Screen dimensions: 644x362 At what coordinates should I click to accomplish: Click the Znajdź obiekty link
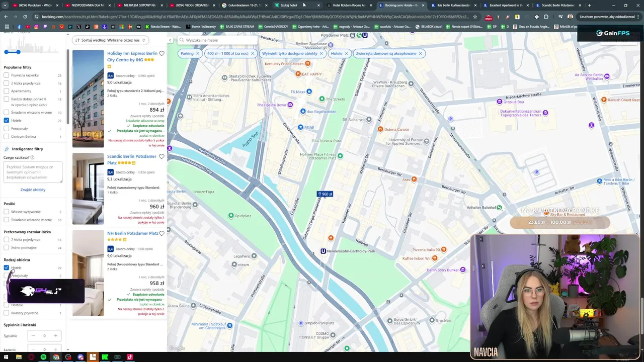point(33,190)
